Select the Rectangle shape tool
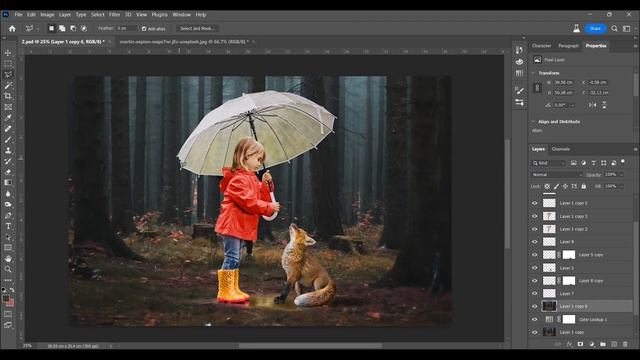Image resolution: width=640 pixels, height=360 pixels. [x=8, y=248]
